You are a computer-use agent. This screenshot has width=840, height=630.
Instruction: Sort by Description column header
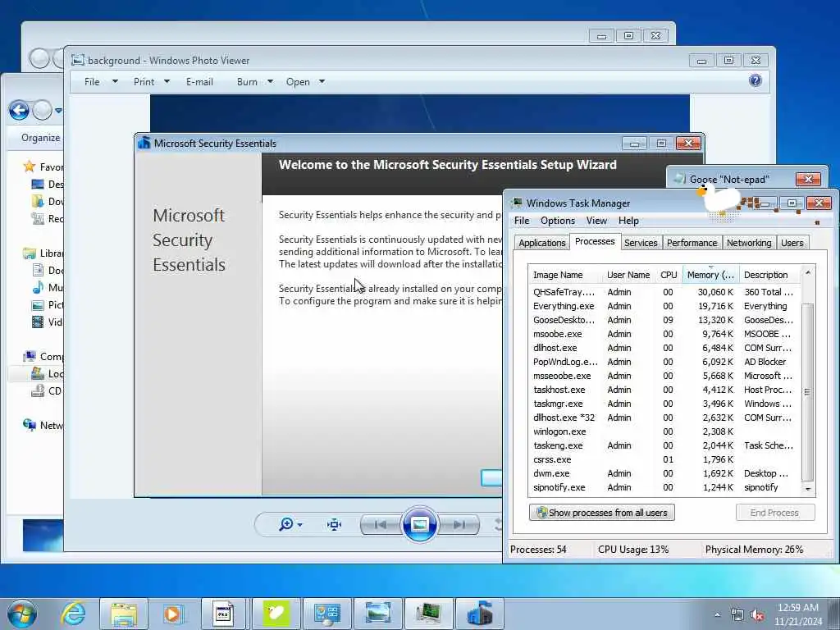click(x=769, y=275)
